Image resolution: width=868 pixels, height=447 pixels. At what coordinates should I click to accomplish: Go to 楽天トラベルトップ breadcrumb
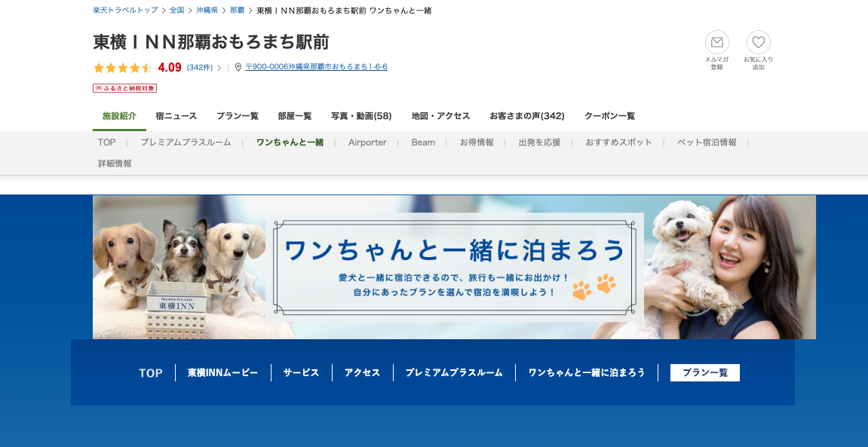point(125,11)
